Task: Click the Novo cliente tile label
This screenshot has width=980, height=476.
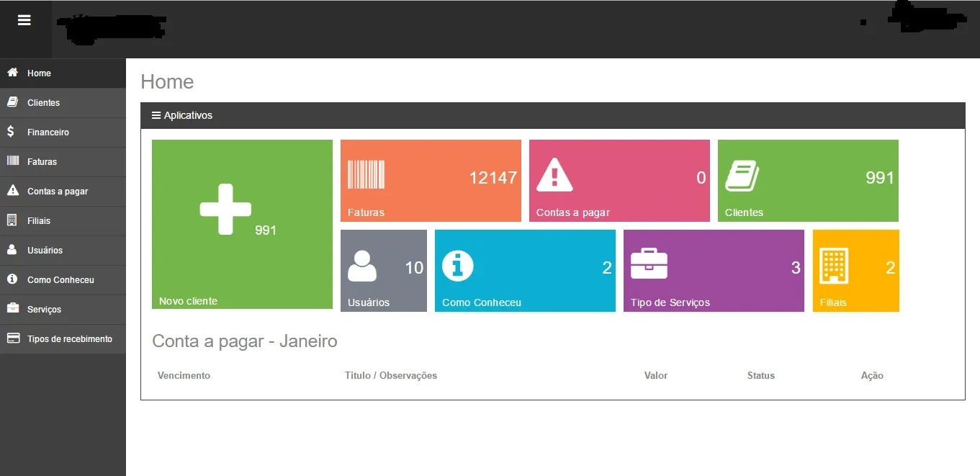Action: (x=188, y=301)
